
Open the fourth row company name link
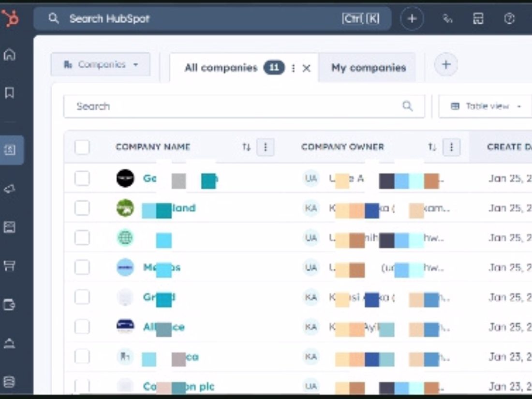[x=162, y=268]
